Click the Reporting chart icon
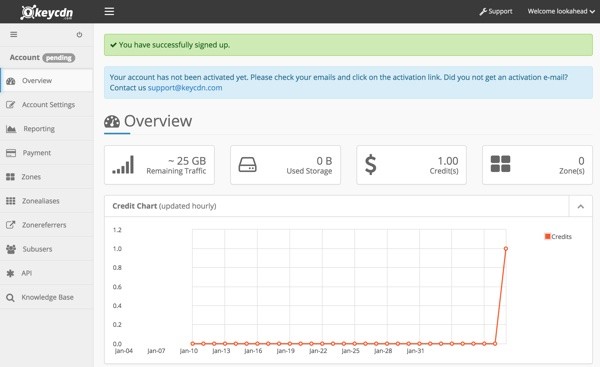 [x=11, y=129]
